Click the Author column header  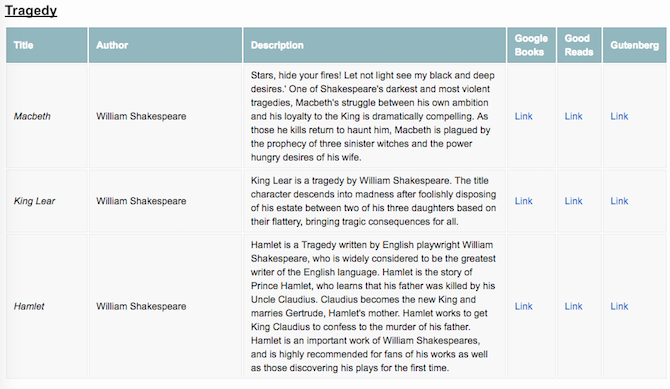165,45
